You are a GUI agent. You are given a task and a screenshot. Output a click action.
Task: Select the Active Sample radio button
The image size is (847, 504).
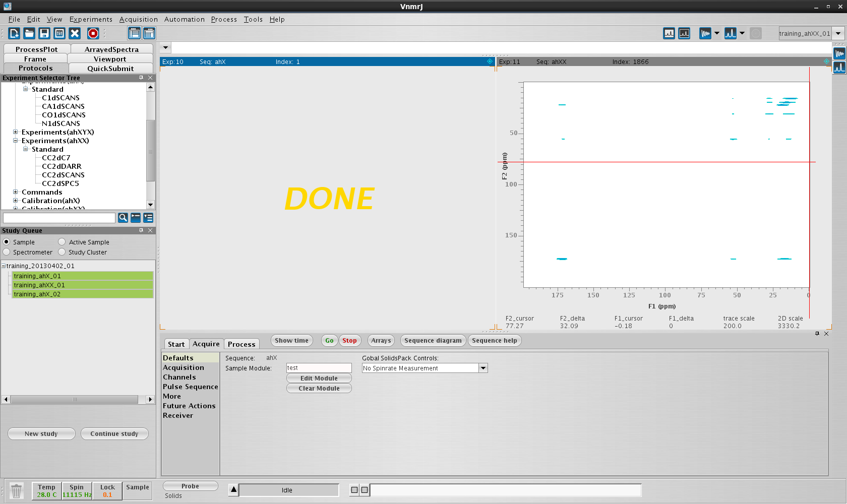[62, 242]
